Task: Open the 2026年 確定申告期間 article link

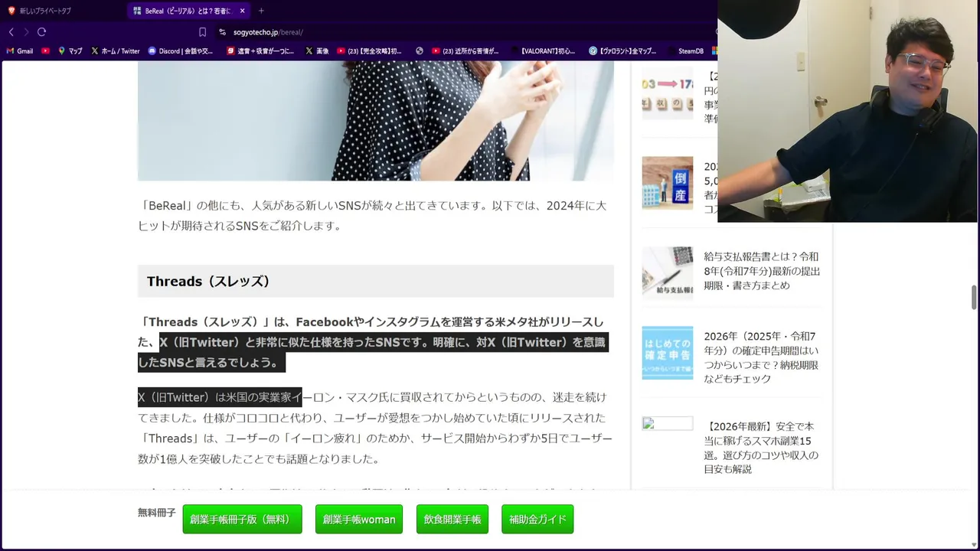Action: (761, 357)
